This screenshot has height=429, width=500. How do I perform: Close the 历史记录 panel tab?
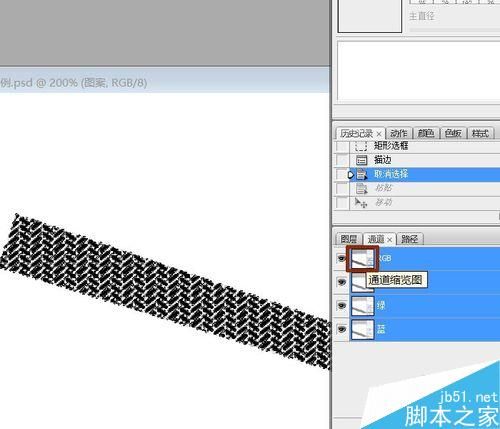pos(379,134)
